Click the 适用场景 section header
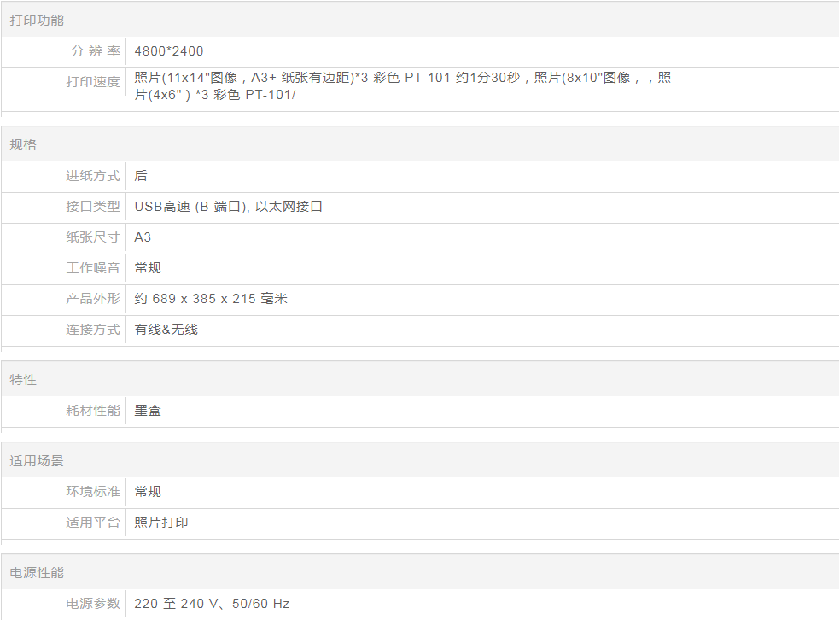 [37, 460]
